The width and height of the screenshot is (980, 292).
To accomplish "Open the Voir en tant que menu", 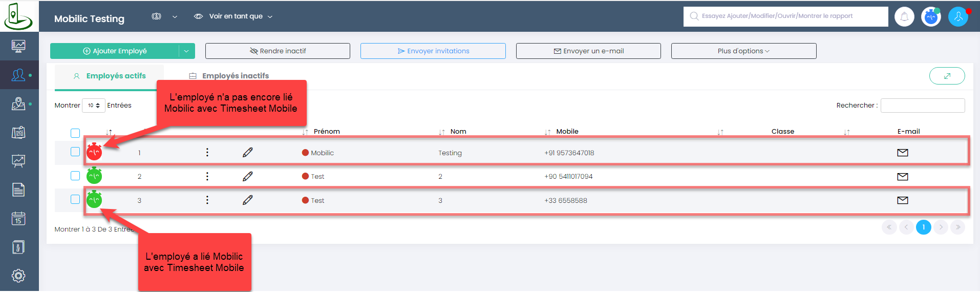I will [233, 16].
